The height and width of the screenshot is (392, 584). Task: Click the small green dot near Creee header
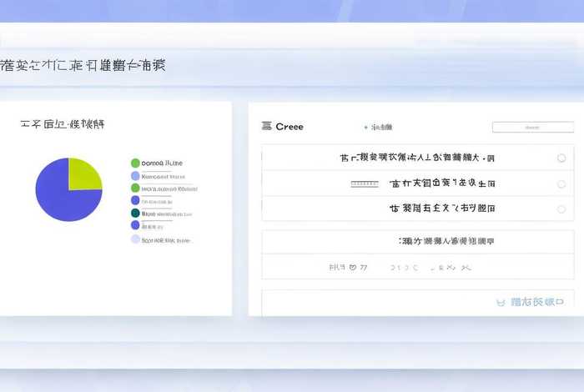pos(365,128)
